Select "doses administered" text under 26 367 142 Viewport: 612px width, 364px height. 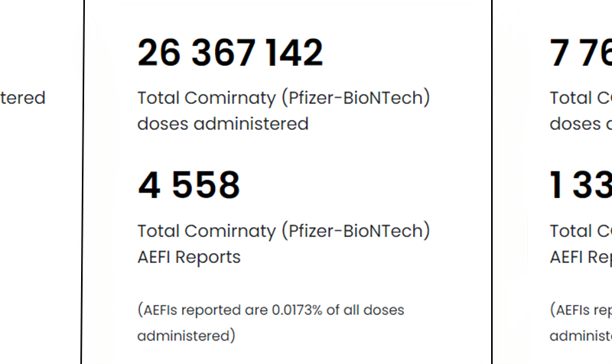point(223,124)
